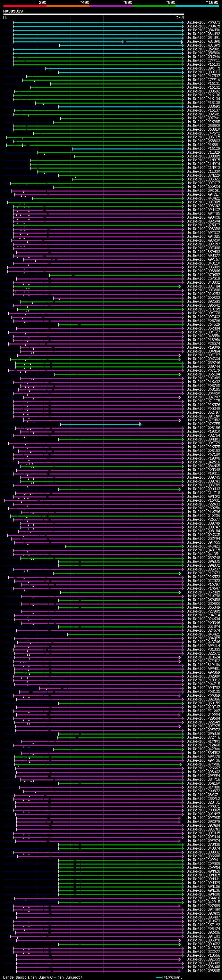Viewport: 222px width, 980px height.
Task: Open the UniRef100_P08475 hit label
Action: pos(203,26)
